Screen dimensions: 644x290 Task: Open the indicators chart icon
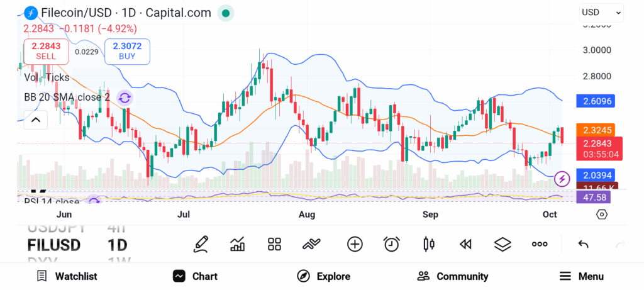[238, 244]
